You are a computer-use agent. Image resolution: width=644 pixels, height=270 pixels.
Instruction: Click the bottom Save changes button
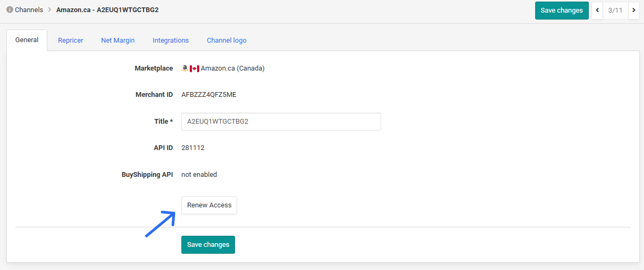tap(208, 245)
